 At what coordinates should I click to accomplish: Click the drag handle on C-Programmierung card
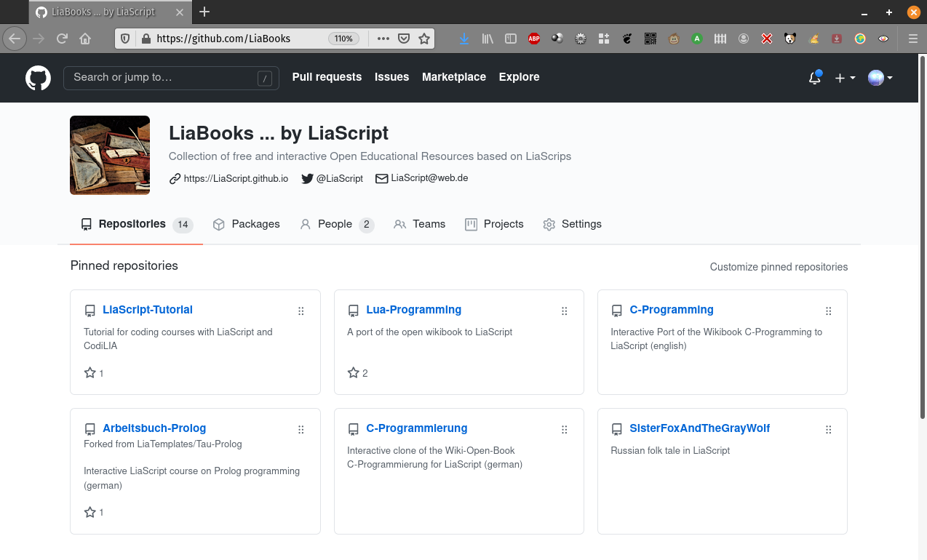[x=565, y=430]
